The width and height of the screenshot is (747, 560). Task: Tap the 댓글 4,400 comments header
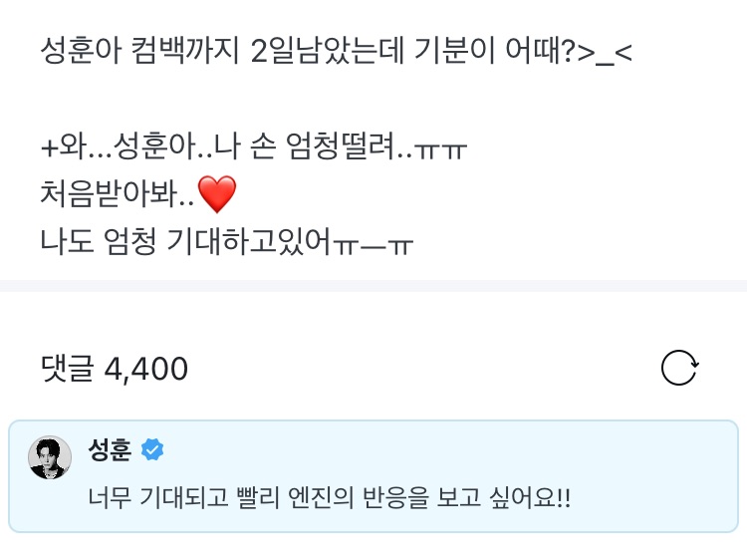(115, 369)
